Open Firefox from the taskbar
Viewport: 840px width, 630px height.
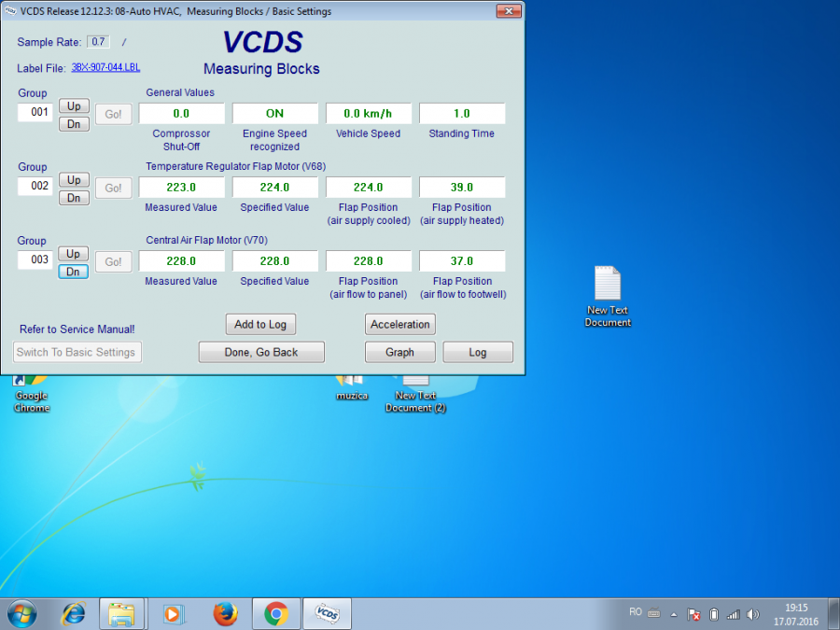(225, 613)
